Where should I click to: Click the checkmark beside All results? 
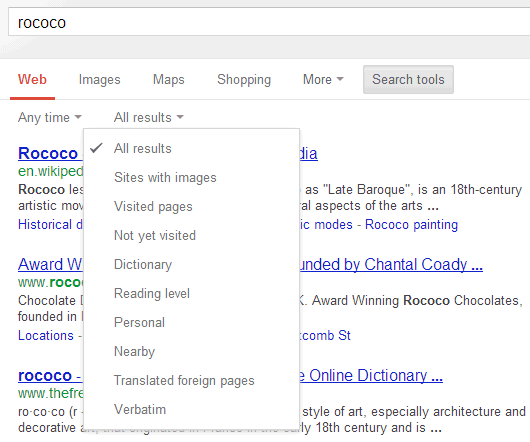click(96, 148)
